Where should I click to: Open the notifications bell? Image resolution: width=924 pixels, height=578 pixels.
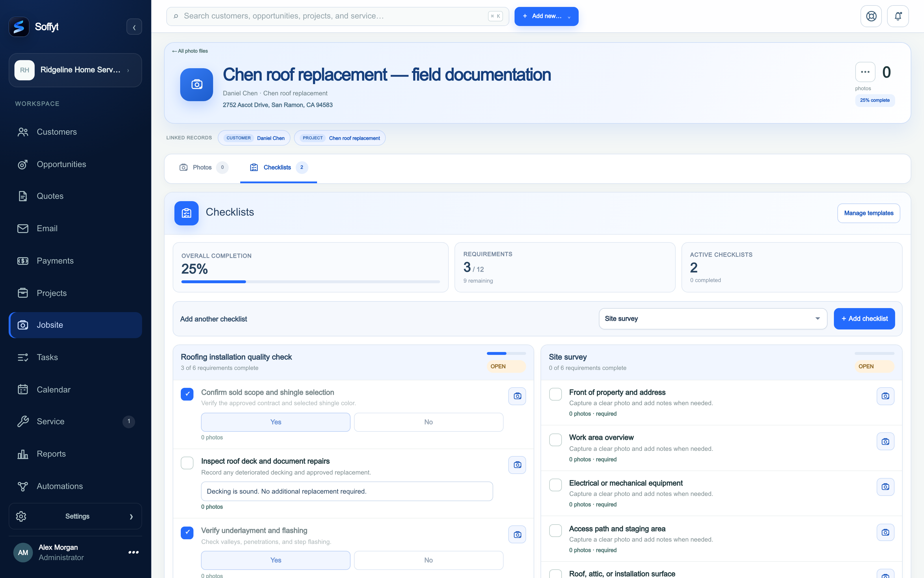[898, 16]
